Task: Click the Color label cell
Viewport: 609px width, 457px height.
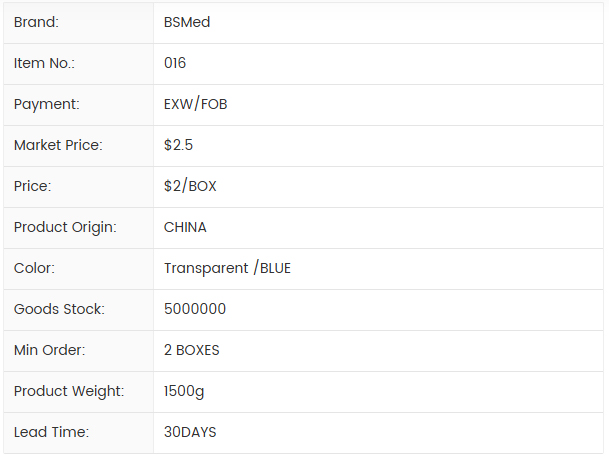Action: pos(34,268)
